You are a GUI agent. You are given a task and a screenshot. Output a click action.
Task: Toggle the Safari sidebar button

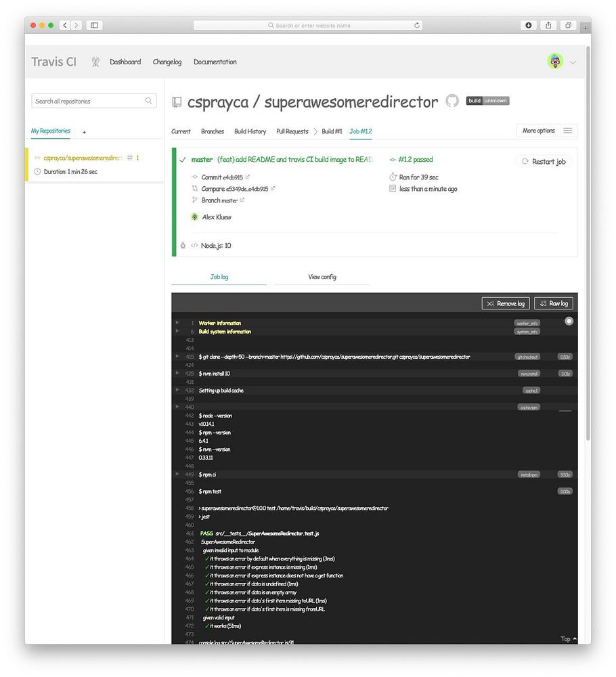[x=94, y=25]
